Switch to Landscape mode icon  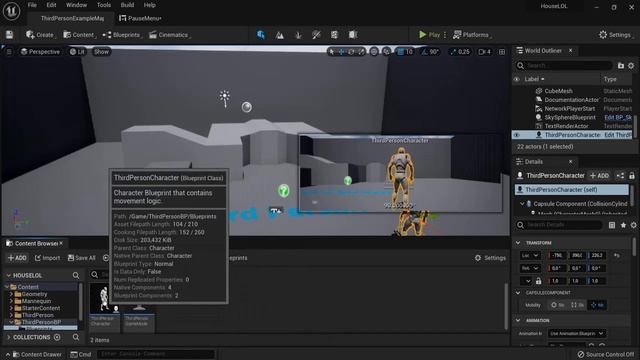(280, 35)
